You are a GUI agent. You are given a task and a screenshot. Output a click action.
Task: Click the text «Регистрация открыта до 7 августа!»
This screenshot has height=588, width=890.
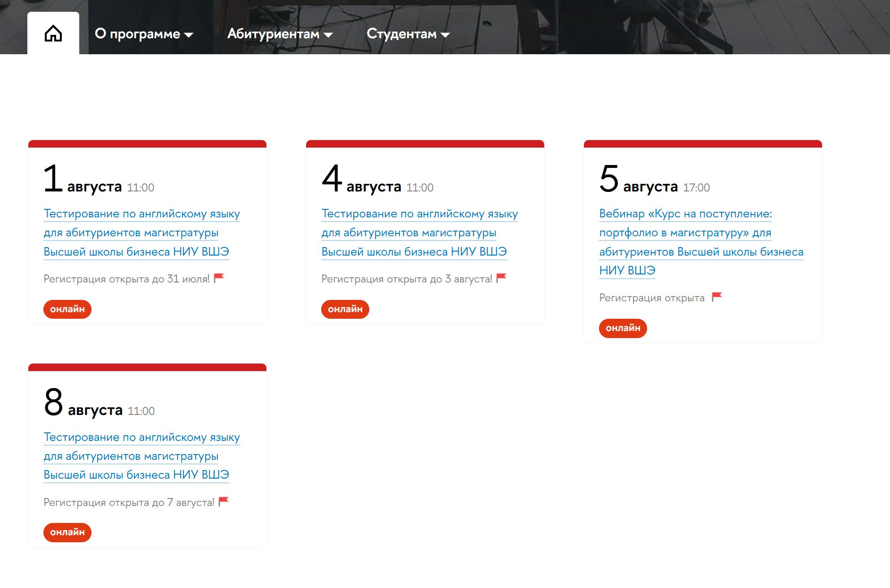(129, 503)
